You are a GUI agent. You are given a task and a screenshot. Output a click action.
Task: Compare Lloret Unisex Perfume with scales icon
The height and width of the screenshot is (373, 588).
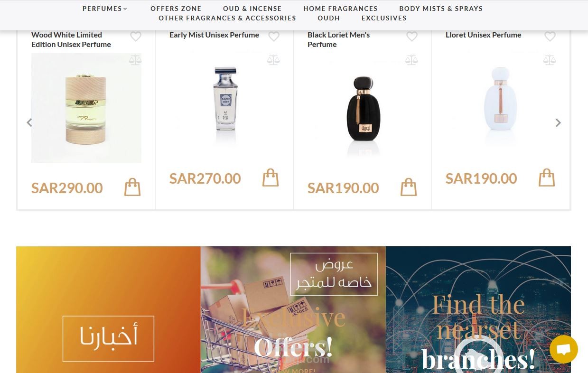[x=550, y=60]
